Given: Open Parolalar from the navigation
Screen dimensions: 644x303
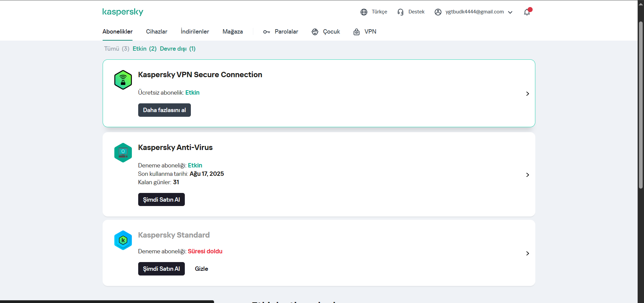Looking at the screenshot, I should point(286,32).
